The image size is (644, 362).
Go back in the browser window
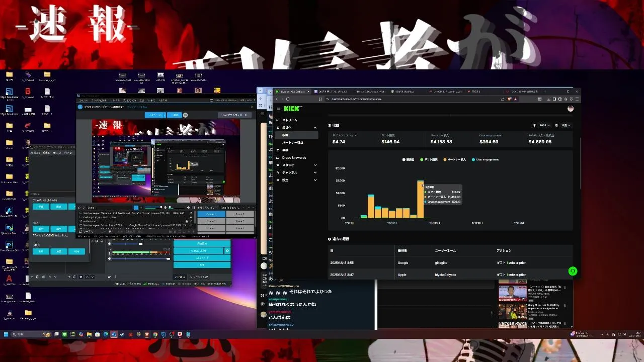click(x=276, y=99)
